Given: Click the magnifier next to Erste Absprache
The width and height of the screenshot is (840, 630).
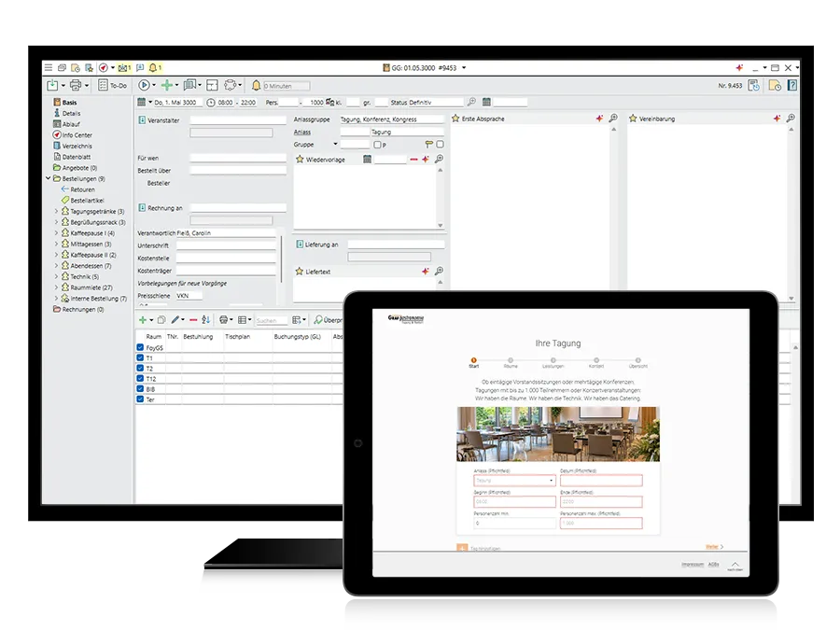Looking at the screenshot, I should coord(613,118).
